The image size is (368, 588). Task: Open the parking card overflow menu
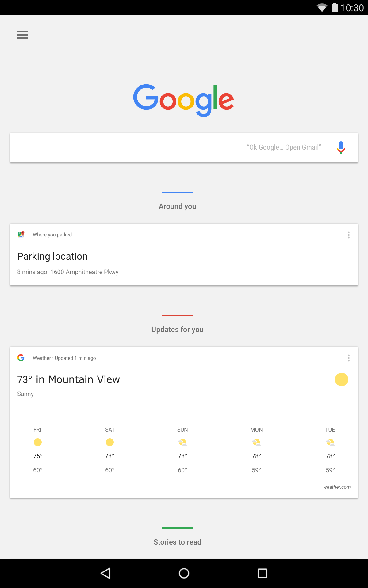pos(348,235)
